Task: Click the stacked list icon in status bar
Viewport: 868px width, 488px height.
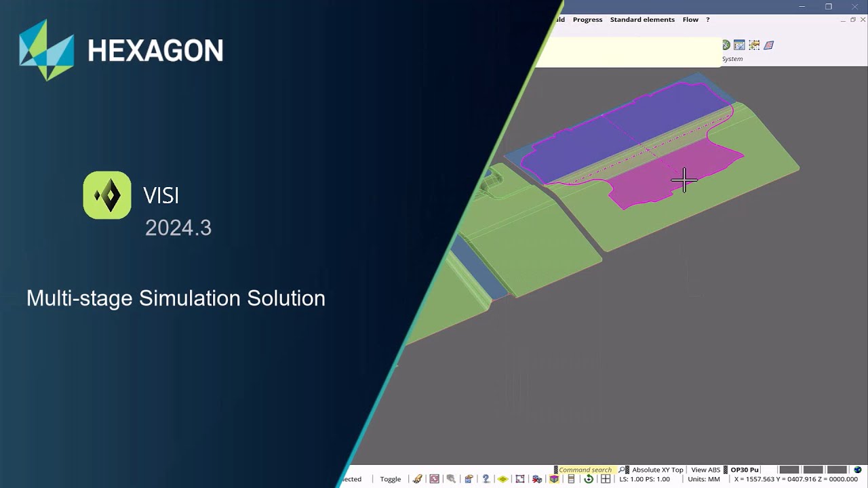Action: pos(571,479)
